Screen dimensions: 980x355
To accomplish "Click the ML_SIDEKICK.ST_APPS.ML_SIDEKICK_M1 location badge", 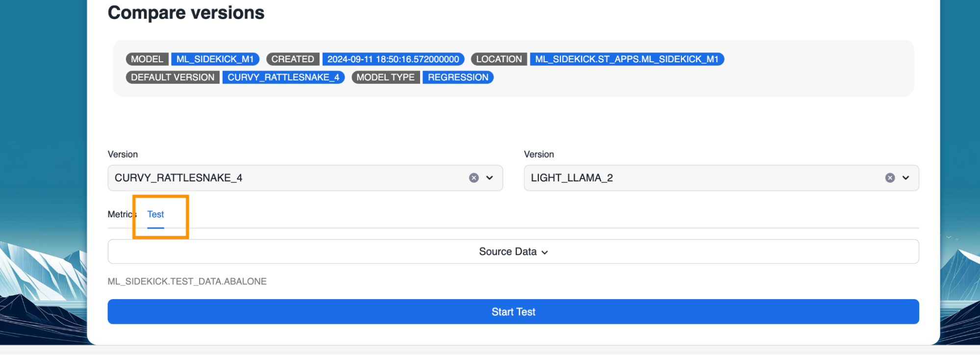I will [627, 59].
